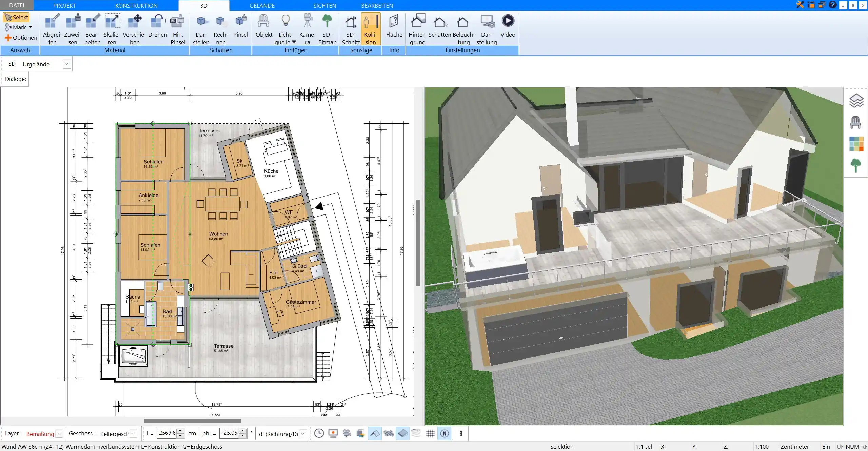Toggle beams display in bottom toolbar

click(389, 433)
